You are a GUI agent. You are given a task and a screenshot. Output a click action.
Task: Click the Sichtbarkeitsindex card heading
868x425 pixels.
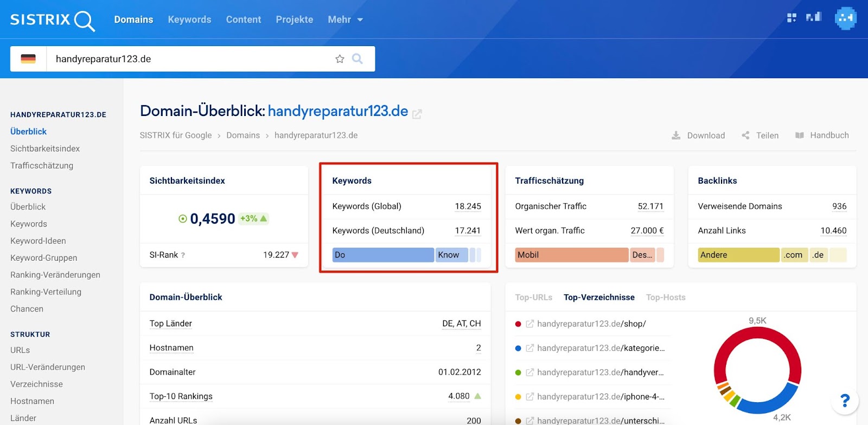coord(187,181)
